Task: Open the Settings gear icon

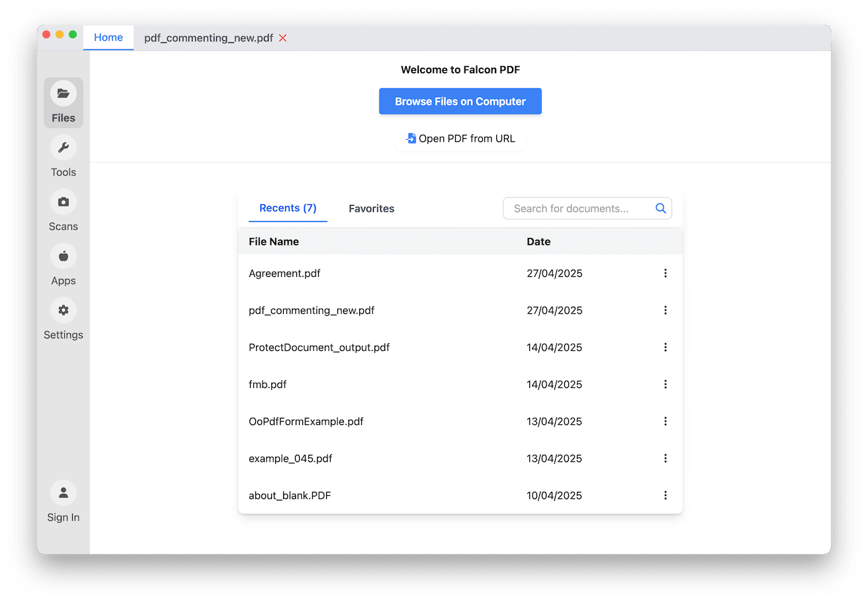Action: point(64,310)
